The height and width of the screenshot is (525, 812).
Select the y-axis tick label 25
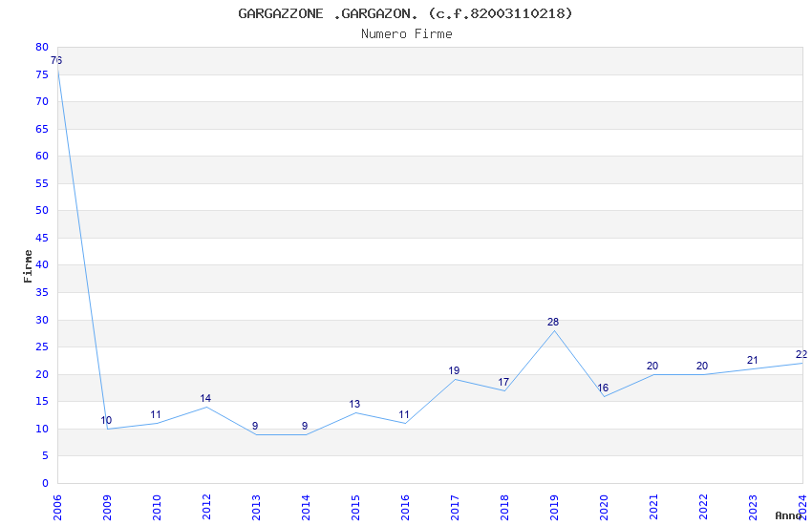coord(42,346)
